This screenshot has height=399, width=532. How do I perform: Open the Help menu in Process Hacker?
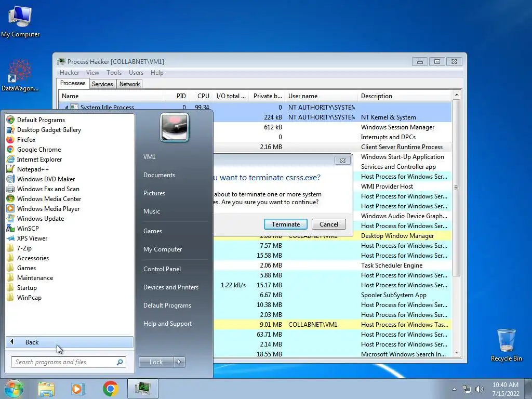[157, 73]
